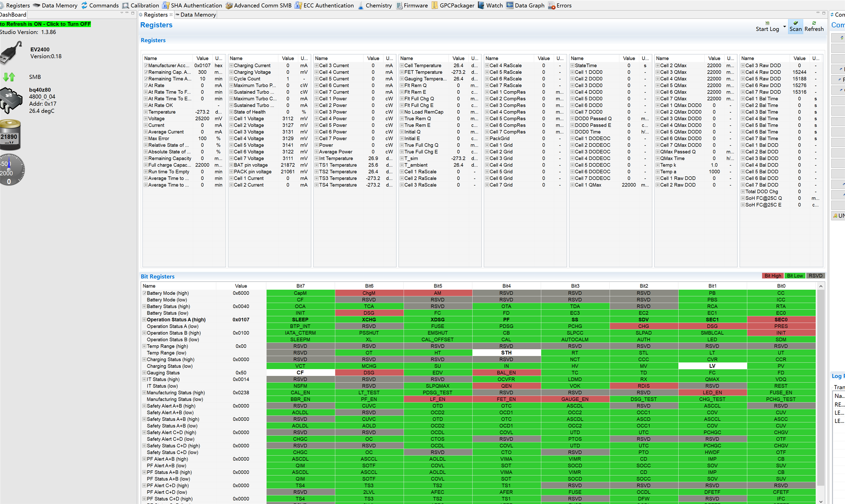
Task: Open the Start Log dropdown arrow
Action: (784, 27)
